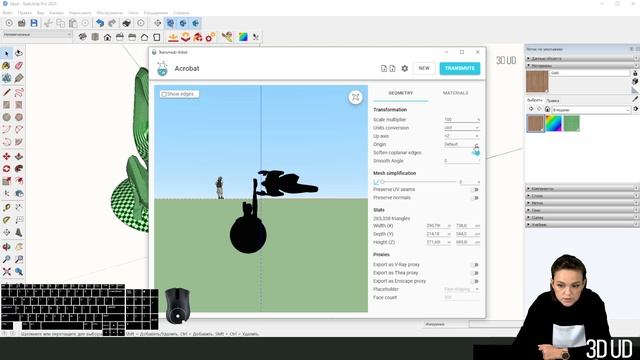Screen dimensions: 640x360
Task: Switch to the MATERIALS tab
Action: 456,93
